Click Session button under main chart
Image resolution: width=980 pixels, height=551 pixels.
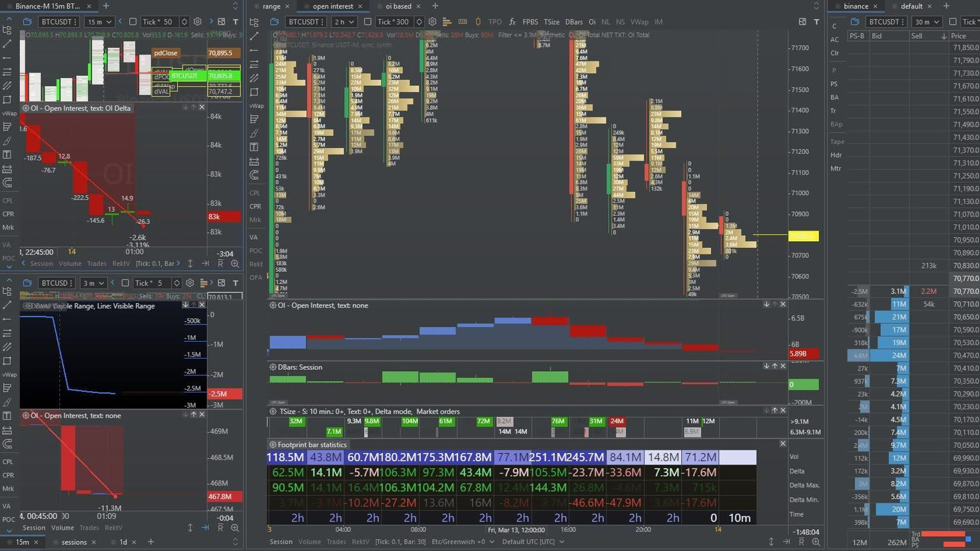(281, 542)
